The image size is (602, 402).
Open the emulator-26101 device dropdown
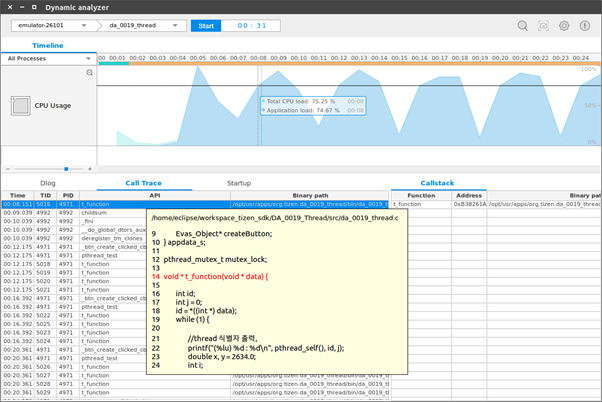(51, 26)
